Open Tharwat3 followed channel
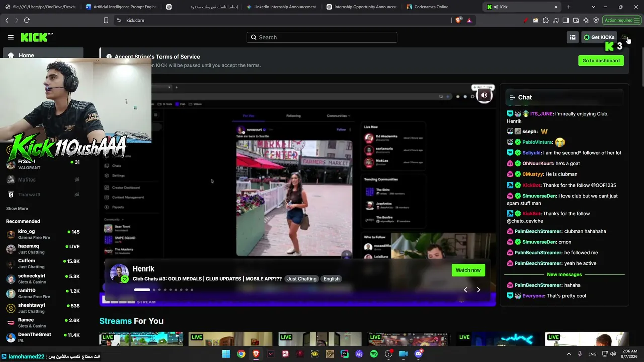This screenshot has width=644, height=362. [43, 194]
